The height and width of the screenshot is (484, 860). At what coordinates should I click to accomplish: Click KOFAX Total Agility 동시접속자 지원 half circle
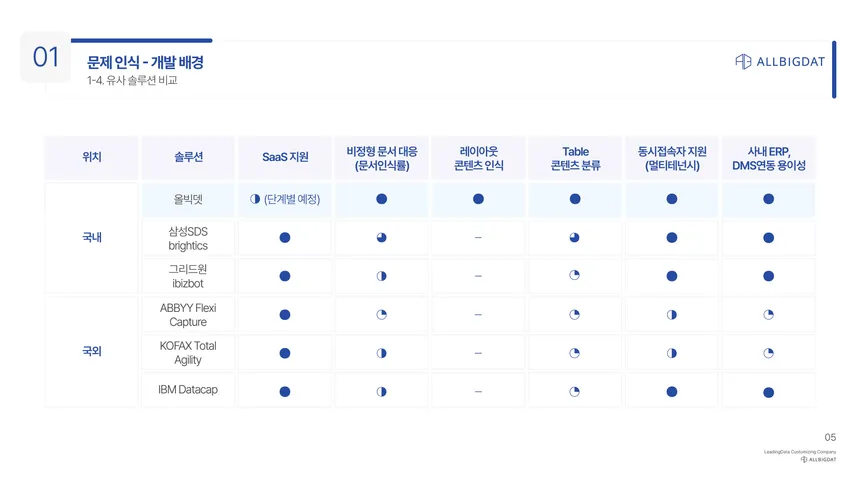pos(672,353)
